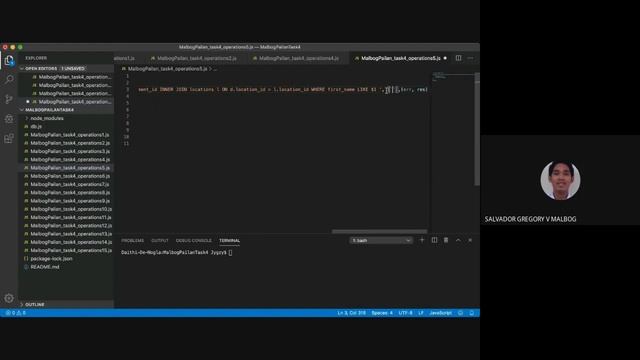This screenshot has width=640, height=360.
Task: Open the Problems panel tab
Action: coord(133,240)
